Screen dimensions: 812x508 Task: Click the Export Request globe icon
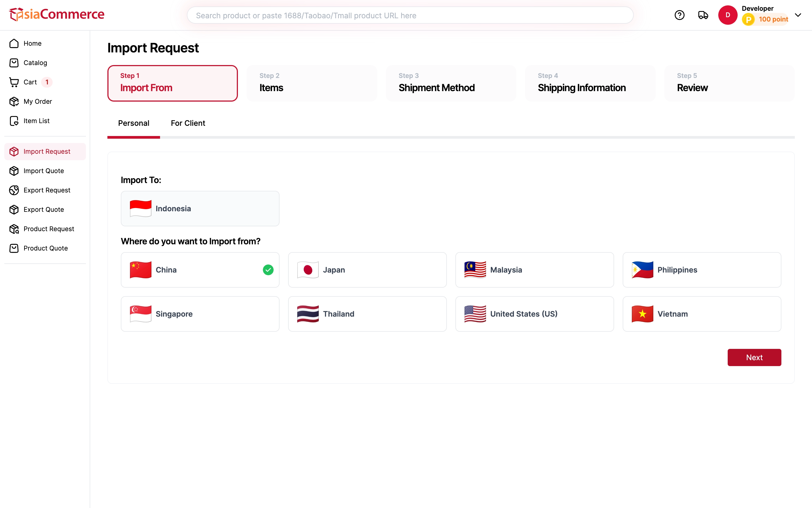tap(14, 190)
